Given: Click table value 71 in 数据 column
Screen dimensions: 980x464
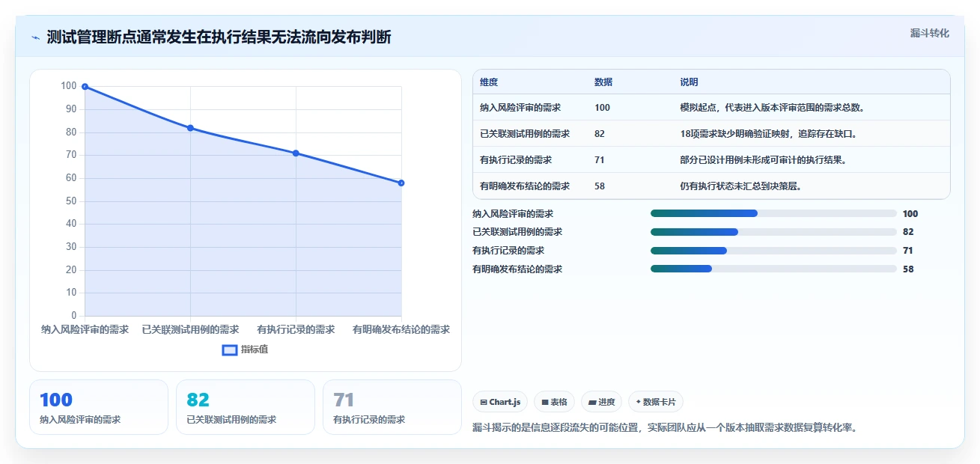Looking at the screenshot, I should [x=600, y=160].
